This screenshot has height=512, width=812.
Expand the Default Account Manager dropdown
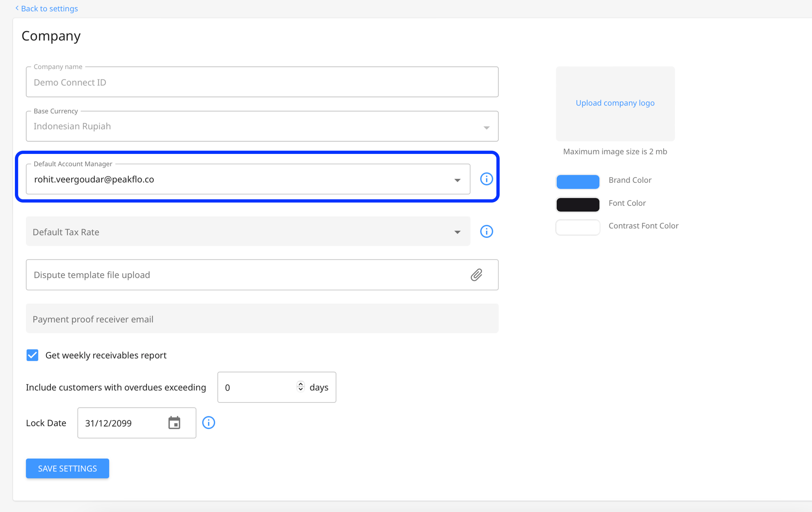[457, 180]
